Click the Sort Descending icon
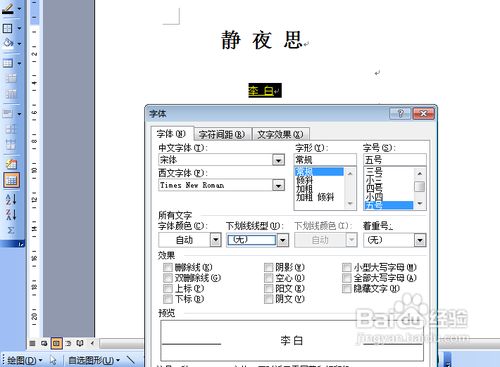 (x=11, y=215)
